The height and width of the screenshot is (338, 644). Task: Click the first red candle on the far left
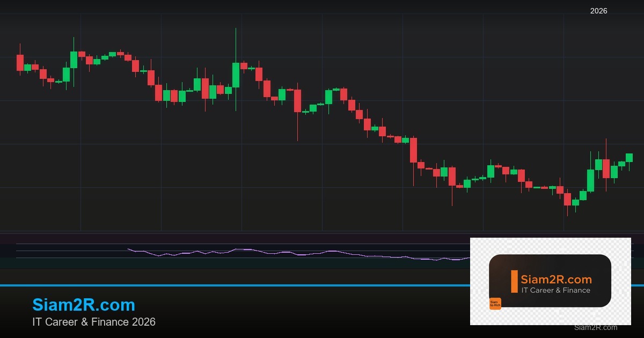[20, 62]
